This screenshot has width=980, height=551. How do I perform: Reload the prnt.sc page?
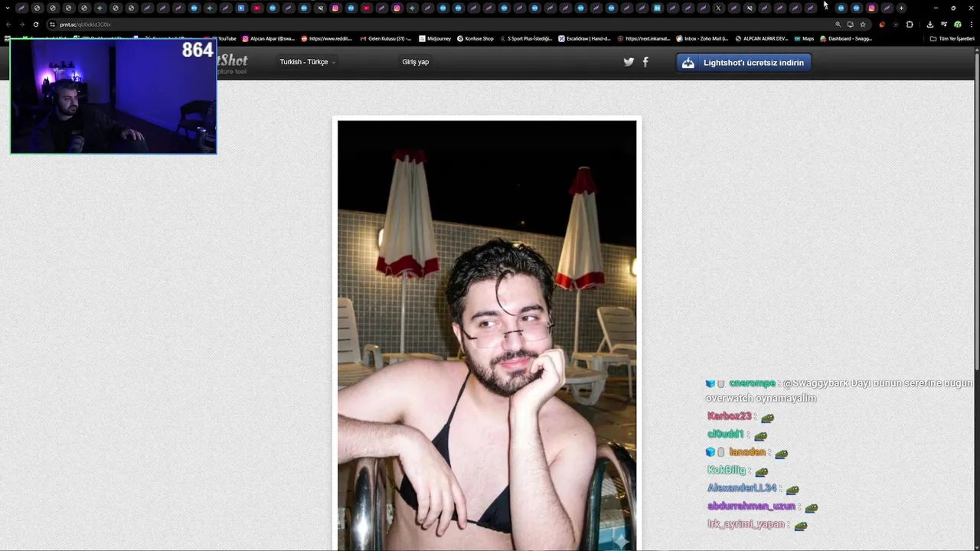pyautogui.click(x=35, y=24)
